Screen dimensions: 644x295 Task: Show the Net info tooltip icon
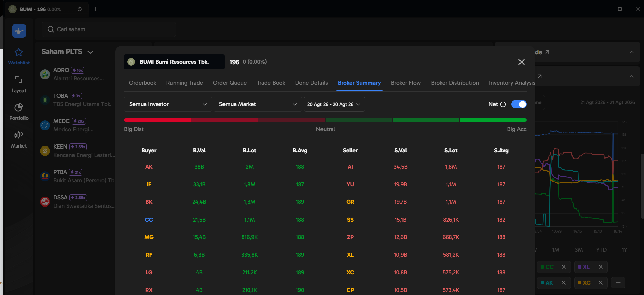pyautogui.click(x=503, y=104)
